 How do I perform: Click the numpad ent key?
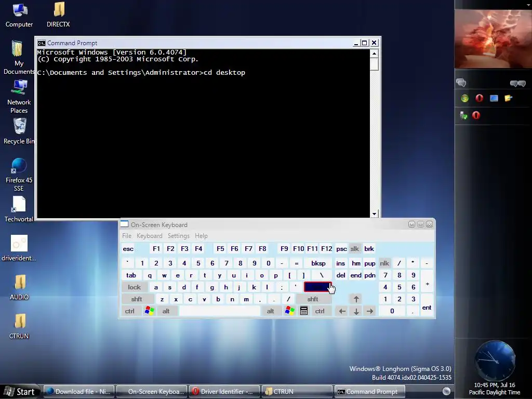point(427,305)
